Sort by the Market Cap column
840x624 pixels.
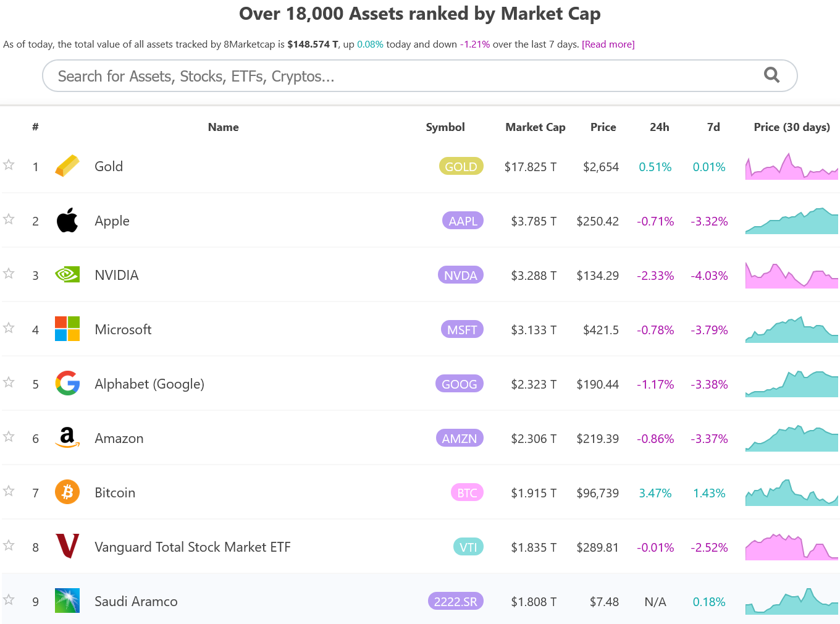pyautogui.click(x=535, y=127)
